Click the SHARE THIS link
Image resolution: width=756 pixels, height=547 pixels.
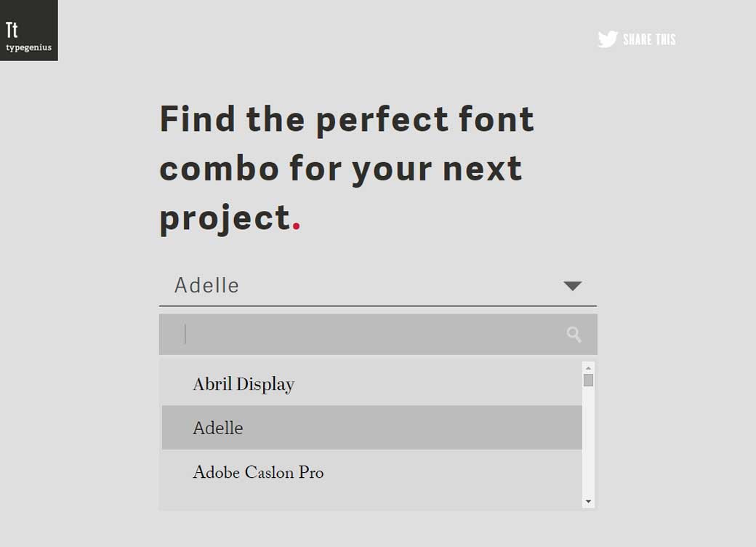pos(649,40)
